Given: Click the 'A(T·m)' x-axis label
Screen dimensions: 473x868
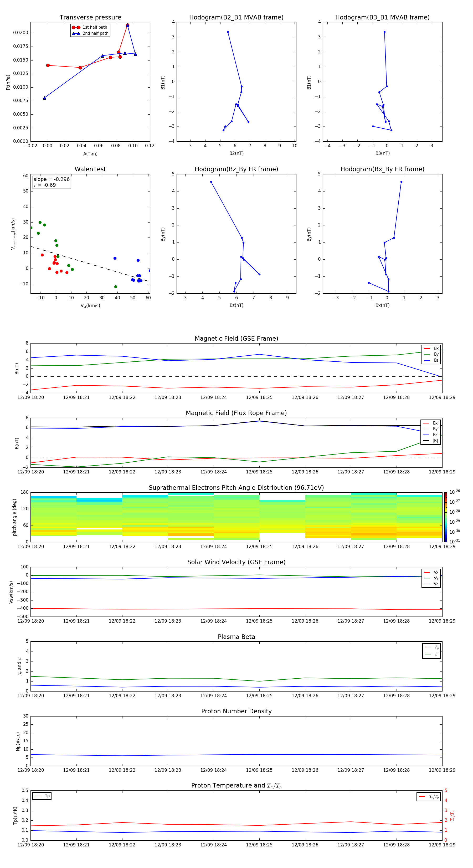Looking at the screenshot, I should coord(90,154).
